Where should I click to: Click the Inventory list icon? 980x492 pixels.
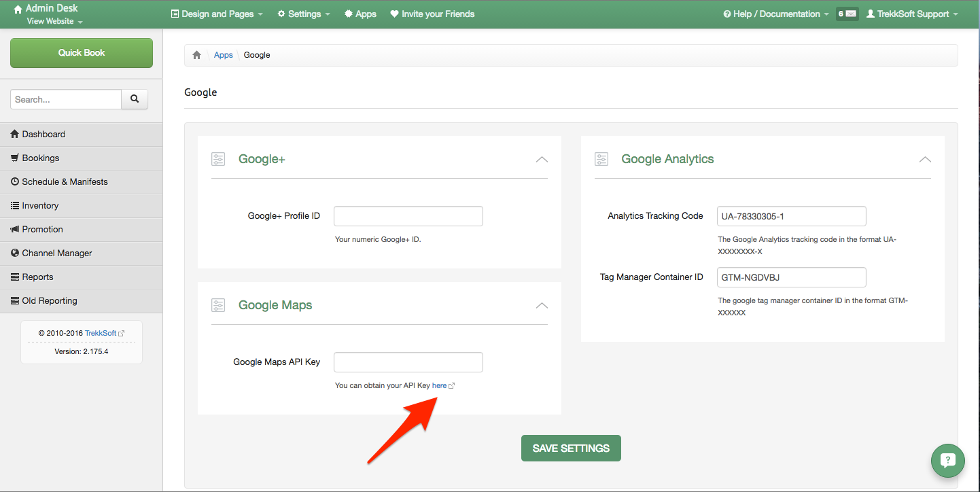pyautogui.click(x=15, y=205)
